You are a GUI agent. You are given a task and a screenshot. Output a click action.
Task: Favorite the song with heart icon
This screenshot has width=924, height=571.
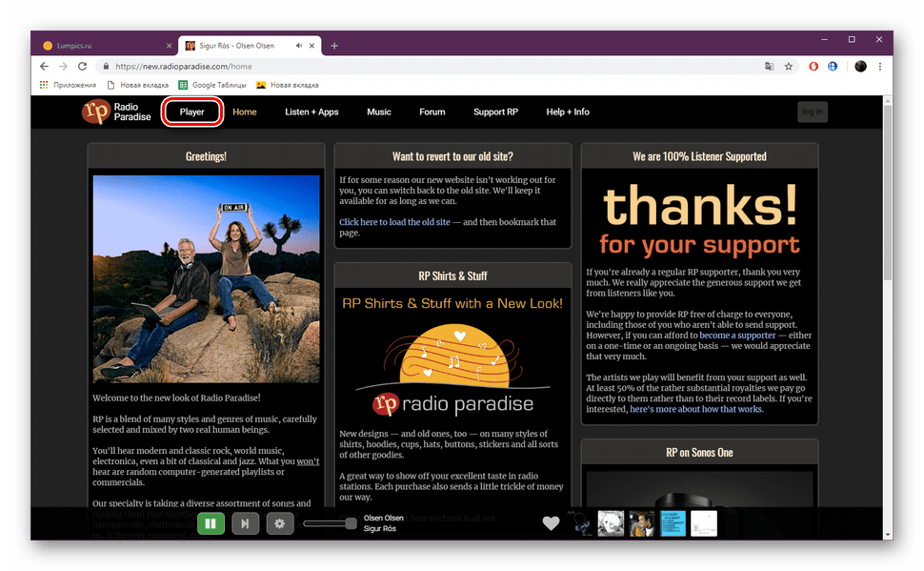pyautogui.click(x=551, y=522)
